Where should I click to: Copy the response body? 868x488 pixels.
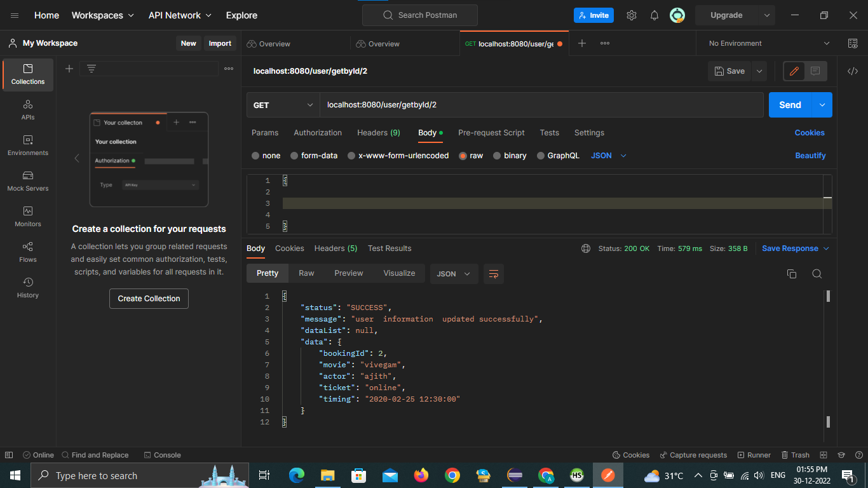coord(792,274)
